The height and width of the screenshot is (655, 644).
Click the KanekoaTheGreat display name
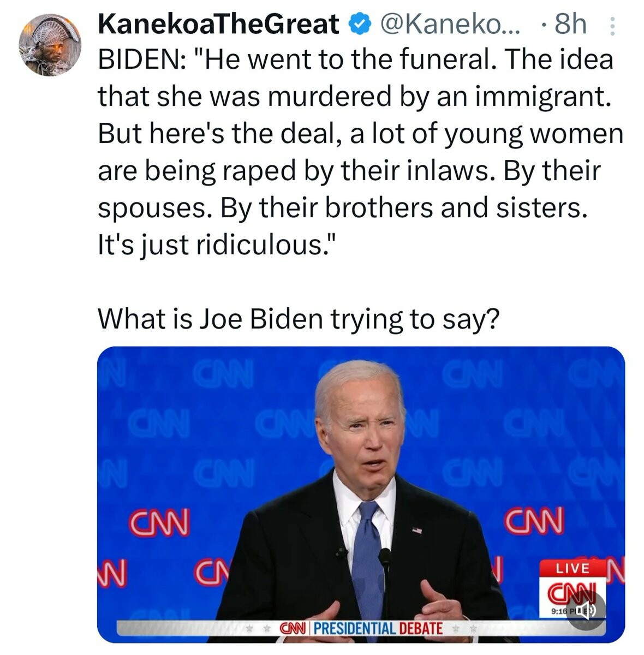click(x=218, y=25)
